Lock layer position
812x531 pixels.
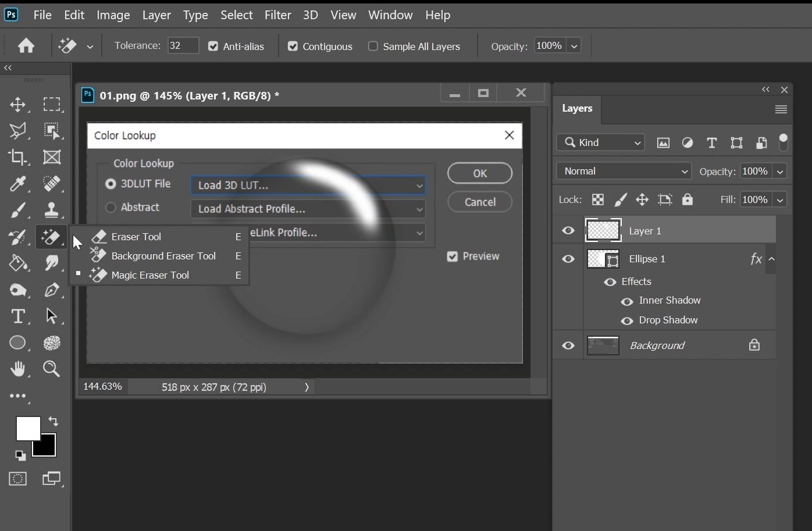642,199
